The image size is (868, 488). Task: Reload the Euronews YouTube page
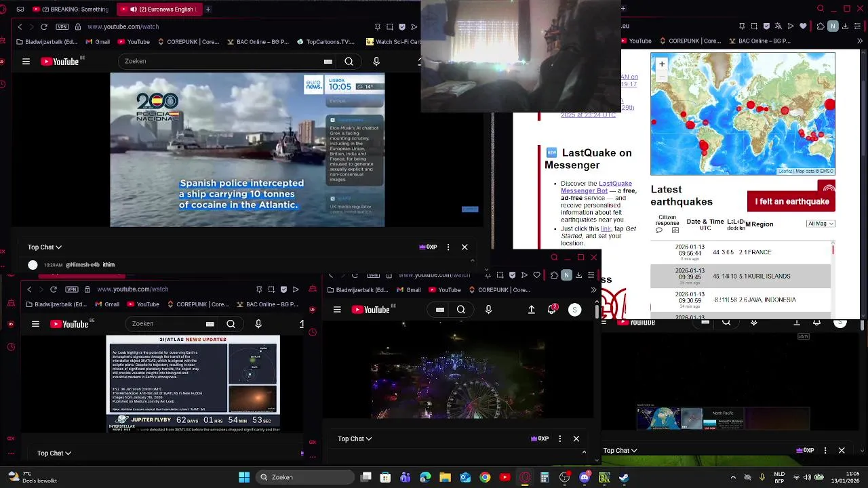44,26
